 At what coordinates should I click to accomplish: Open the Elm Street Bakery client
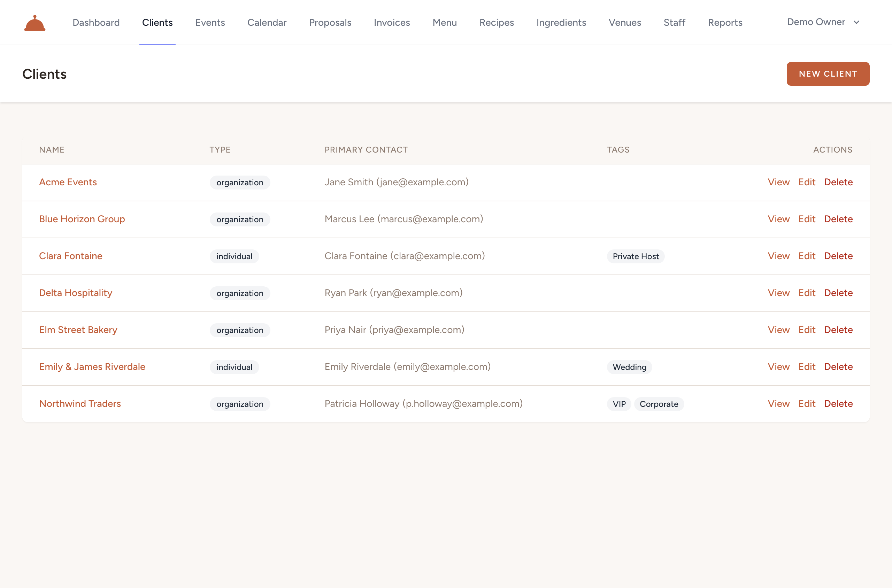pyautogui.click(x=78, y=330)
